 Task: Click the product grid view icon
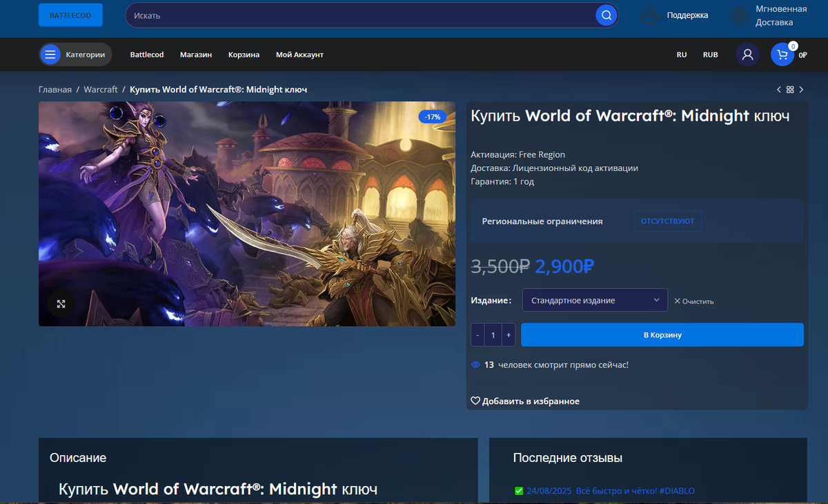(x=790, y=90)
